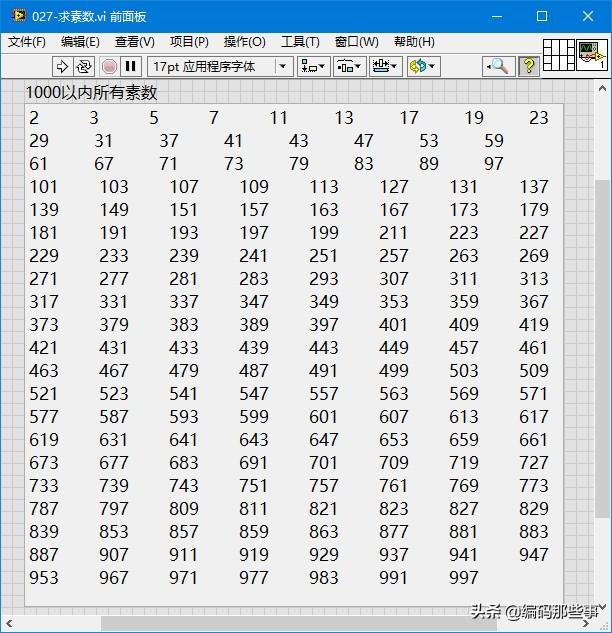Image resolution: width=612 pixels, height=633 pixels.
Task: Click the number 701
Action: coord(324,463)
